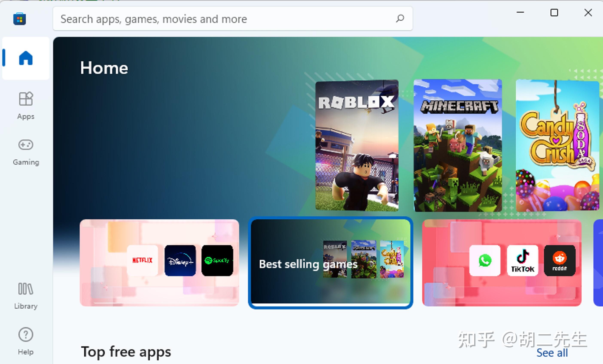This screenshot has height=364, width=603.
Task: Open the Roblox game tile
Action: coord(357,144)
